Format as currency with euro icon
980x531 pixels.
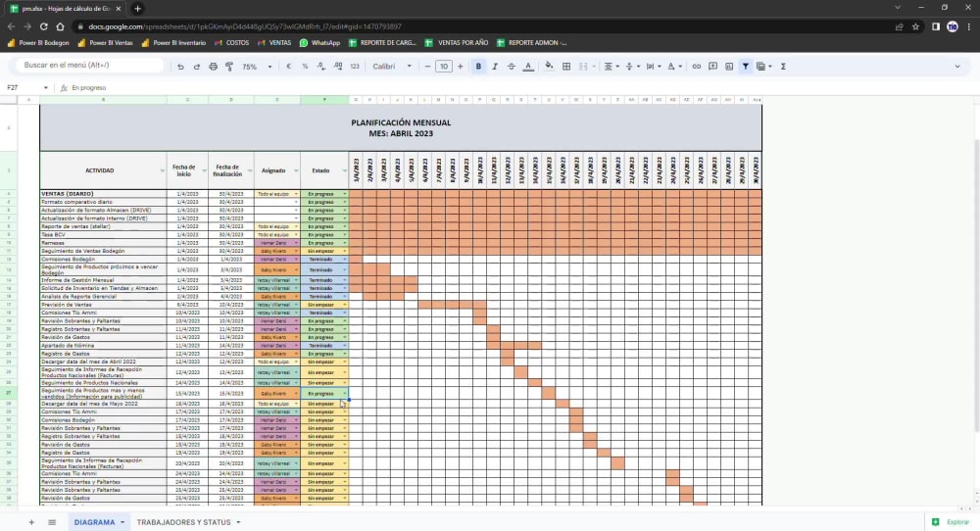289,67
